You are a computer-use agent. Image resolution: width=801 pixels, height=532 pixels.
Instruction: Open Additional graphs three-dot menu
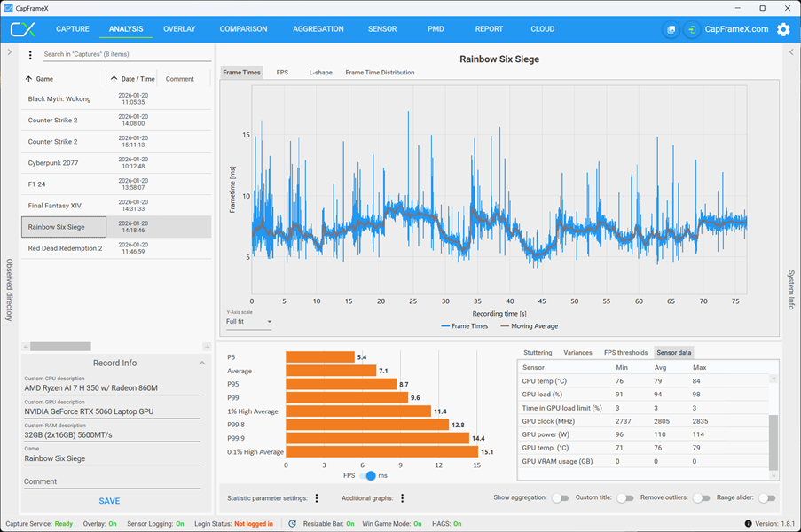tap(403, 497)
